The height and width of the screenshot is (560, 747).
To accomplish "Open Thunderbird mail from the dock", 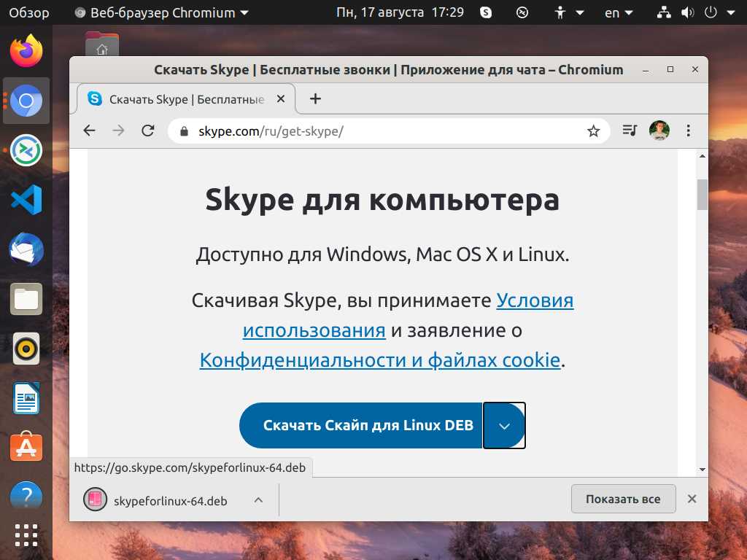I will (26, 250).
